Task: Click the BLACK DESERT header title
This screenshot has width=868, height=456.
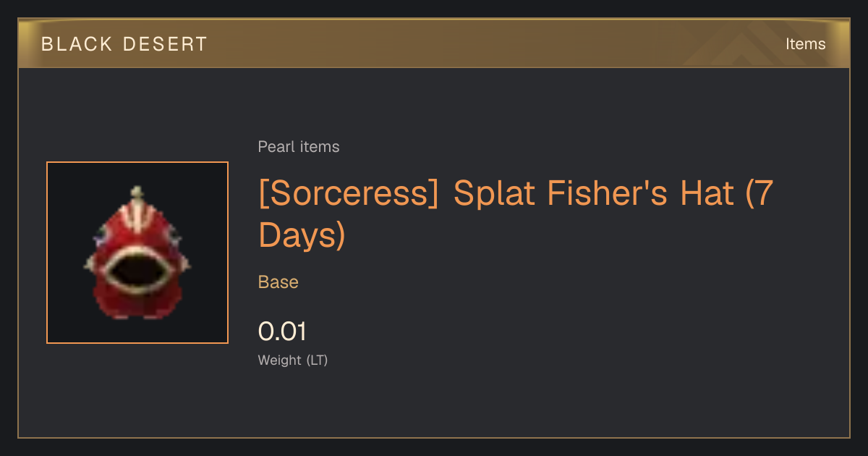Action: [x=124, y=44]
